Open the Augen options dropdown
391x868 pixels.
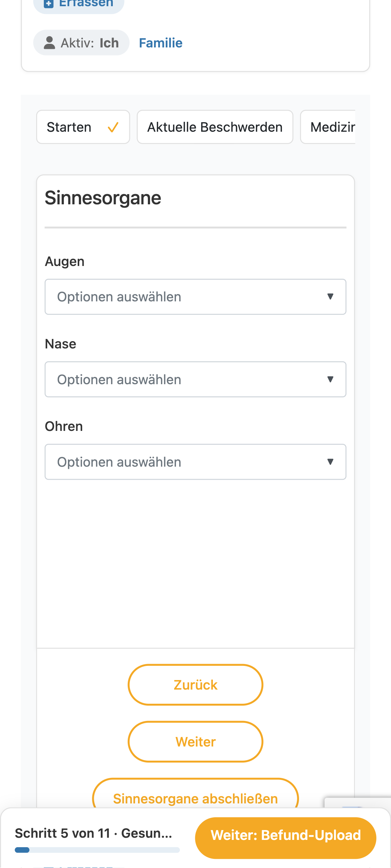195,297
